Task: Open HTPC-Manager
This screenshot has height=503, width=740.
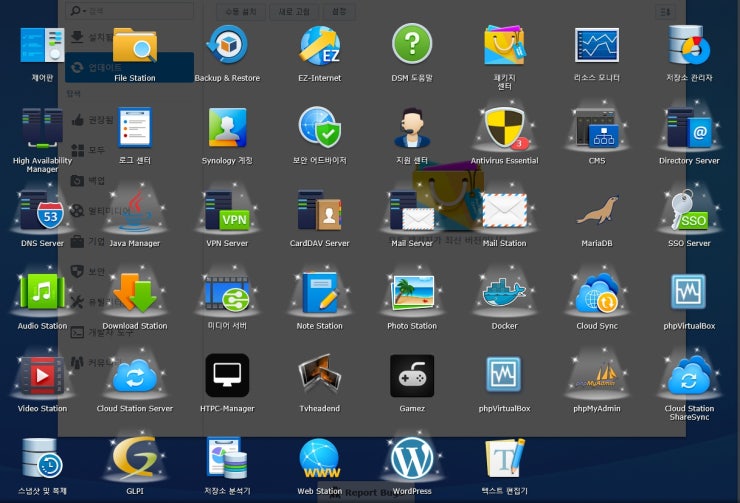Action: (227, 376)
